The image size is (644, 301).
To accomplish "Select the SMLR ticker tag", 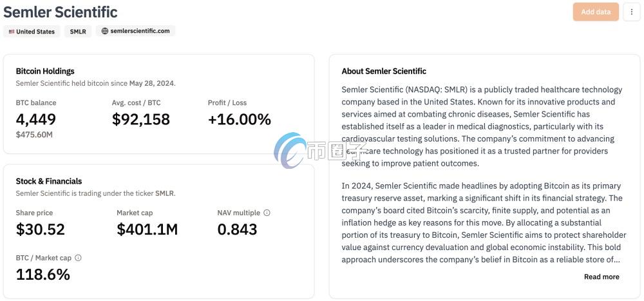I will click(78, 31).
